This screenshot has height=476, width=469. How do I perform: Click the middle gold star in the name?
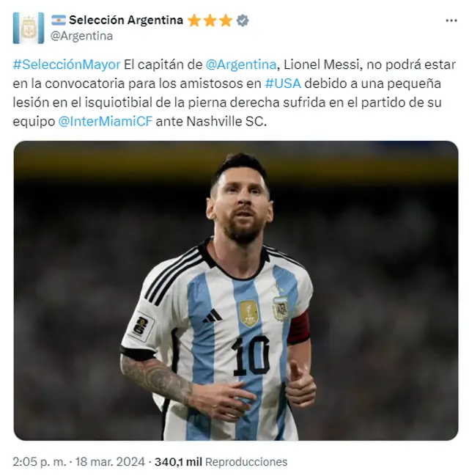[210, 21]
